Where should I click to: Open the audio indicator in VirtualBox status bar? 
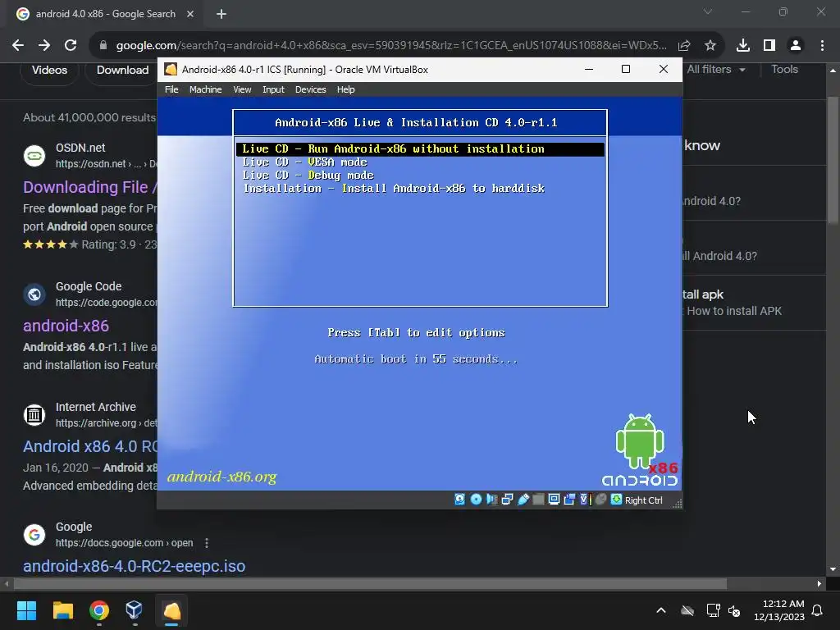tap(491, 500)
